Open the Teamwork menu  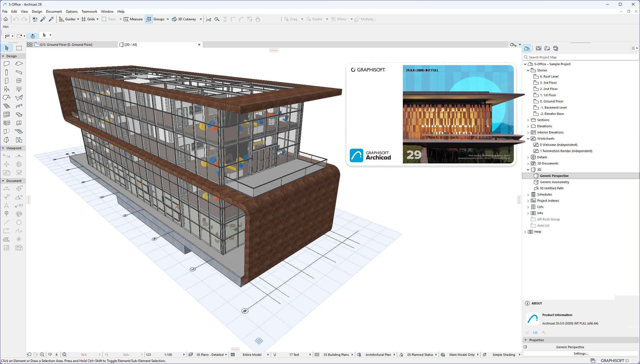(x=89, y=12)
